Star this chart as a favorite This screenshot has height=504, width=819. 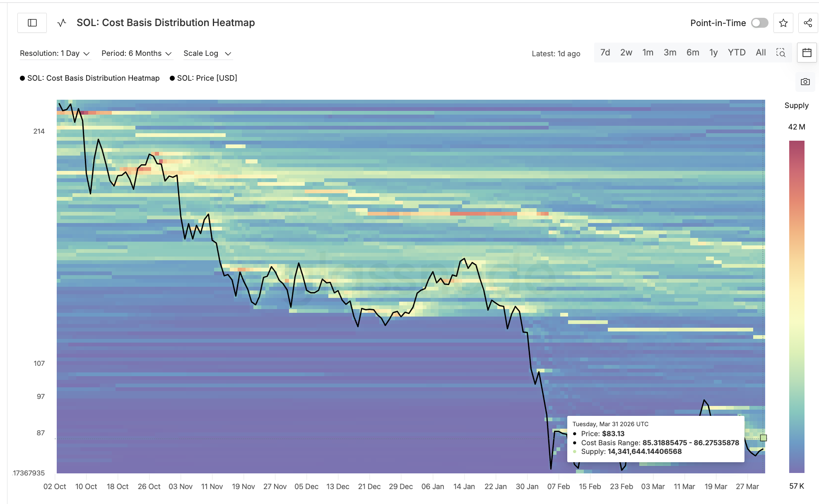coord(783,23)
